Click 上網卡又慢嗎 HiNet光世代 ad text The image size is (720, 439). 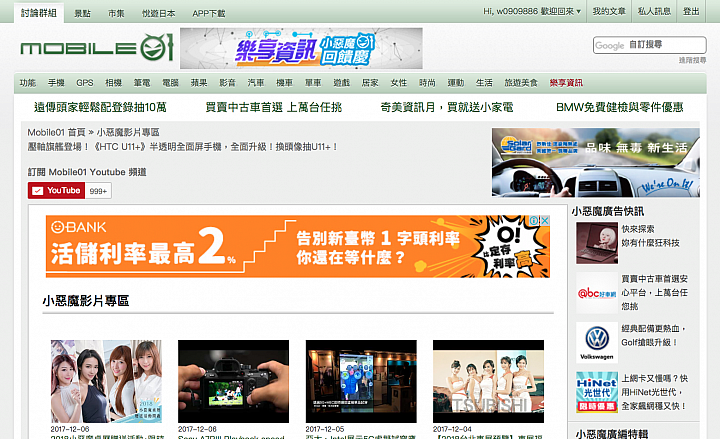654,392
